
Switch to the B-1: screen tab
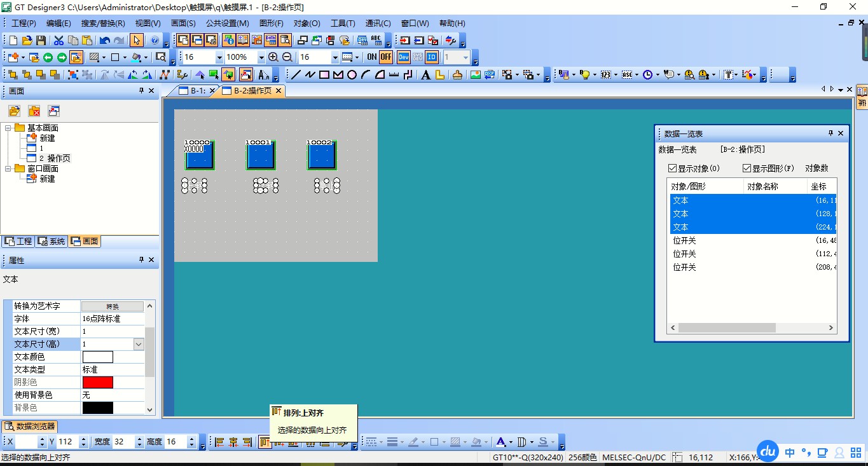(193, 91)
